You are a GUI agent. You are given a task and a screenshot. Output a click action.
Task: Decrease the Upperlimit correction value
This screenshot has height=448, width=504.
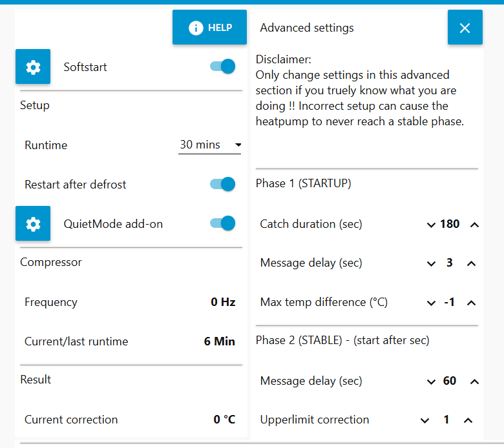click(x=425, y=420)
